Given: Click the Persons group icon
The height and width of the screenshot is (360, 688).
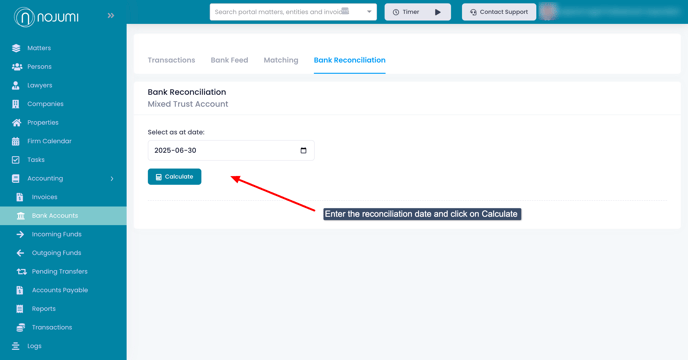Looking at the screenshot, I should pyautogui.click(x=17, y=67).
